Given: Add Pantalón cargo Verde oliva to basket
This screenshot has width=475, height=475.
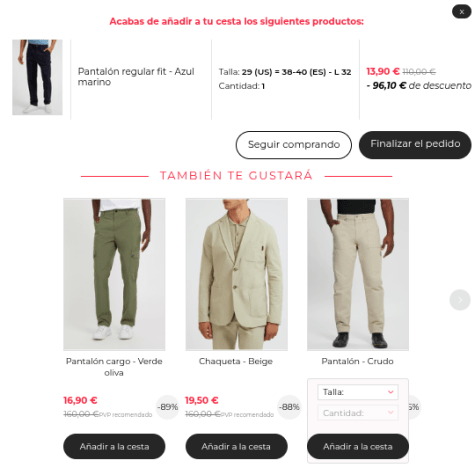Looking at the screenshot, I should (114, 446).
